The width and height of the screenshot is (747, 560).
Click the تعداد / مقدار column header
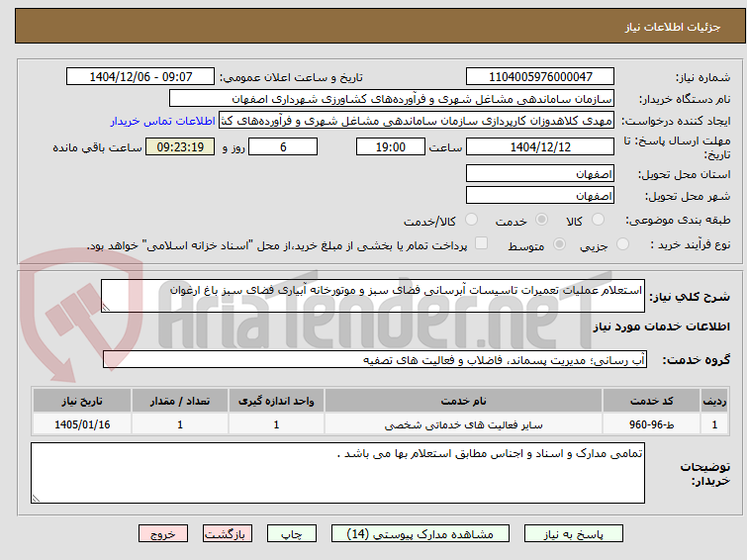click(180, 401)
